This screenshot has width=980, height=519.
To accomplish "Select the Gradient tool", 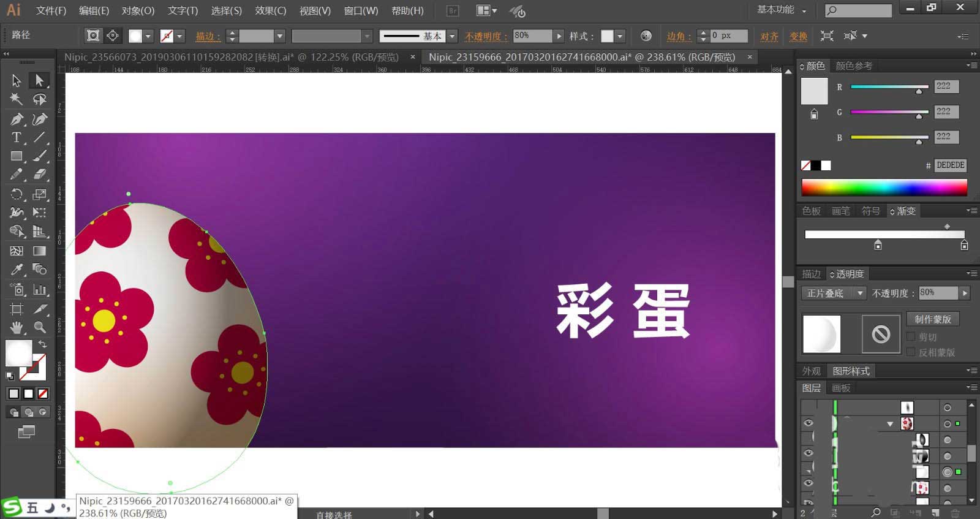I will (39, 251).
